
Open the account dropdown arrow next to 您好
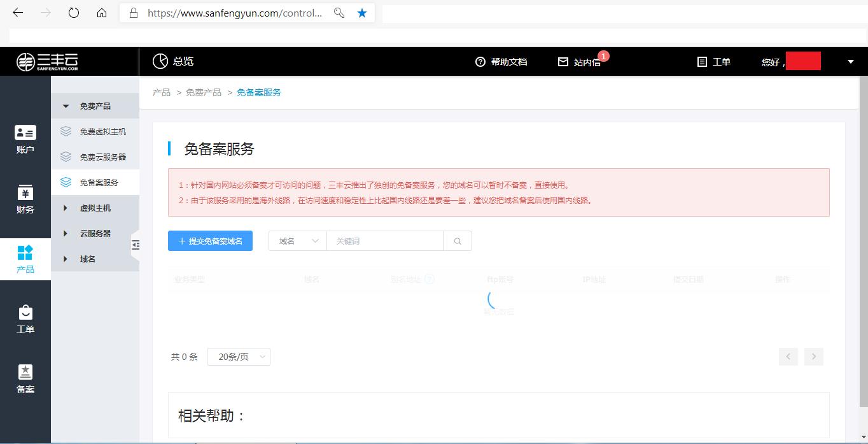coord(850,61)
